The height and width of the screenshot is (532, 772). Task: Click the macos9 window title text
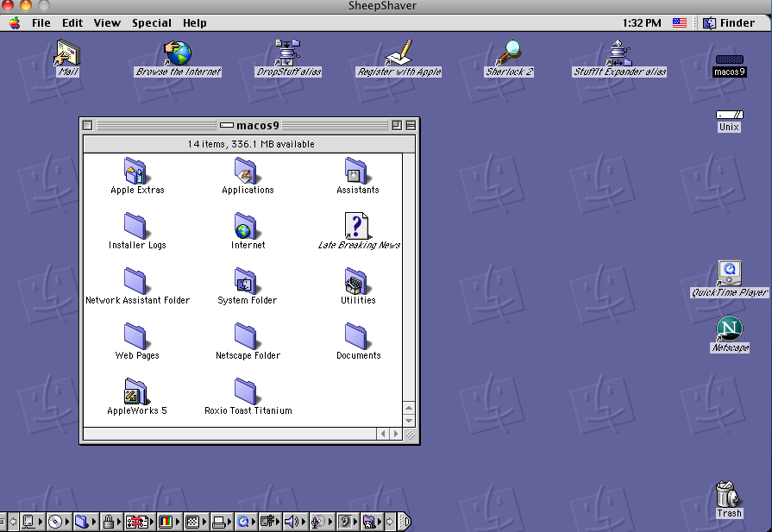point(258,126)
